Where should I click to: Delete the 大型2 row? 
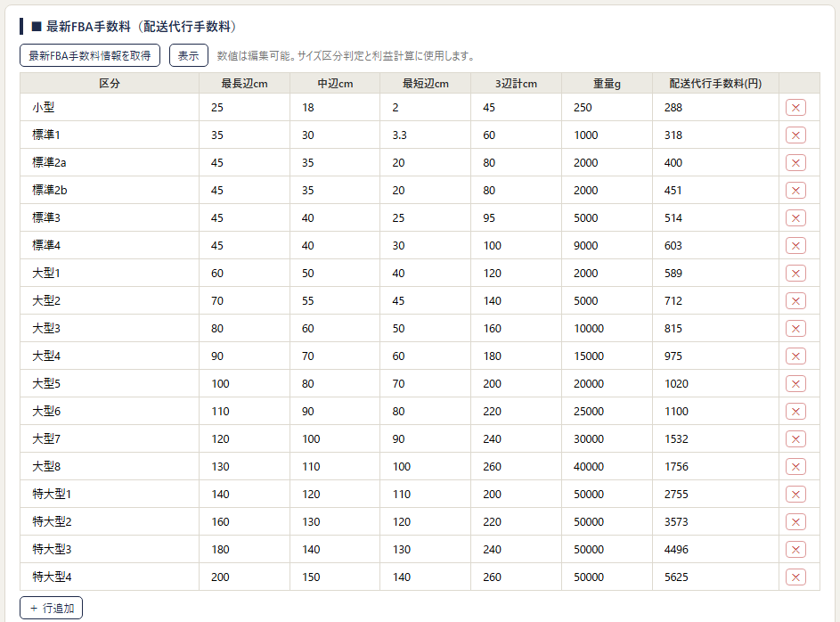tap(795, 300)
